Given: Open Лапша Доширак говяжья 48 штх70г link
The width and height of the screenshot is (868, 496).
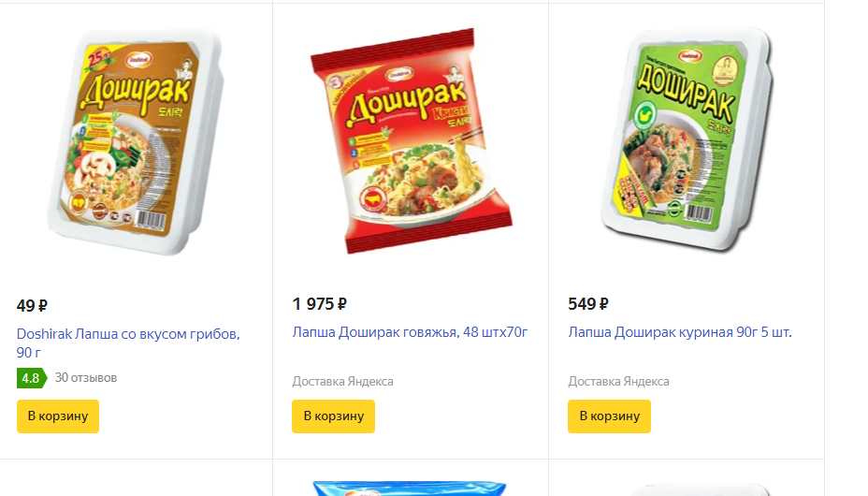Looking at the screenshot, I should point(410,332).
